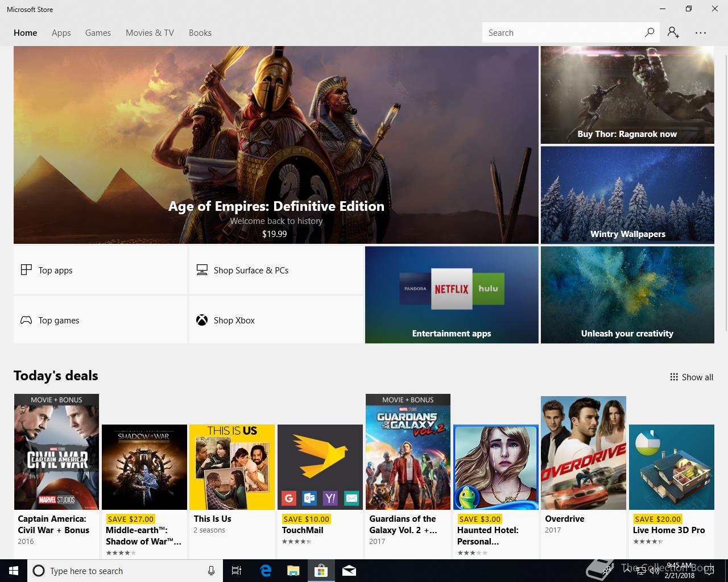728x582 pixels.
Task: Click the Show all grid icon
Action: click(x=674, y=377)
